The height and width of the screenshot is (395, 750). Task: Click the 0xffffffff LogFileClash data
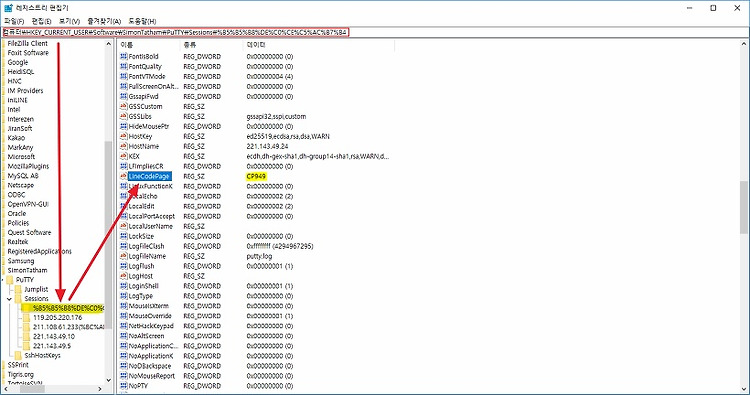click(280, 246)
